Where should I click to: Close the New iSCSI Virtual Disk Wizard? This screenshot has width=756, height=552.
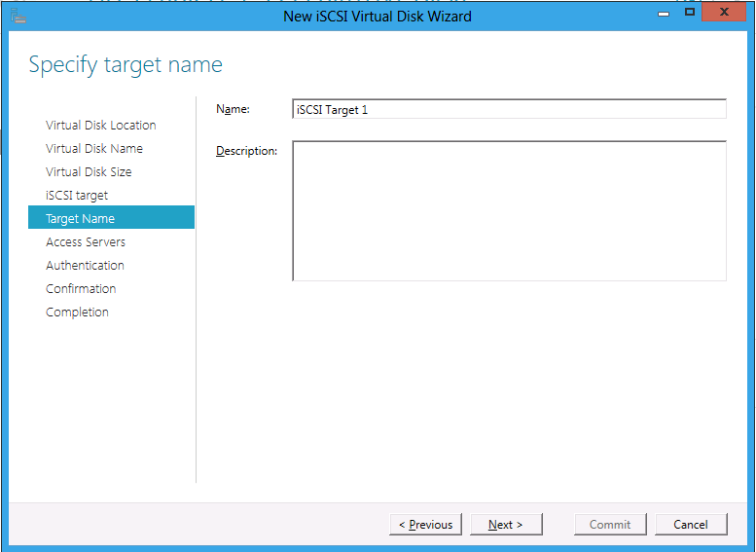pyautogui.click(x=724, y=12)
